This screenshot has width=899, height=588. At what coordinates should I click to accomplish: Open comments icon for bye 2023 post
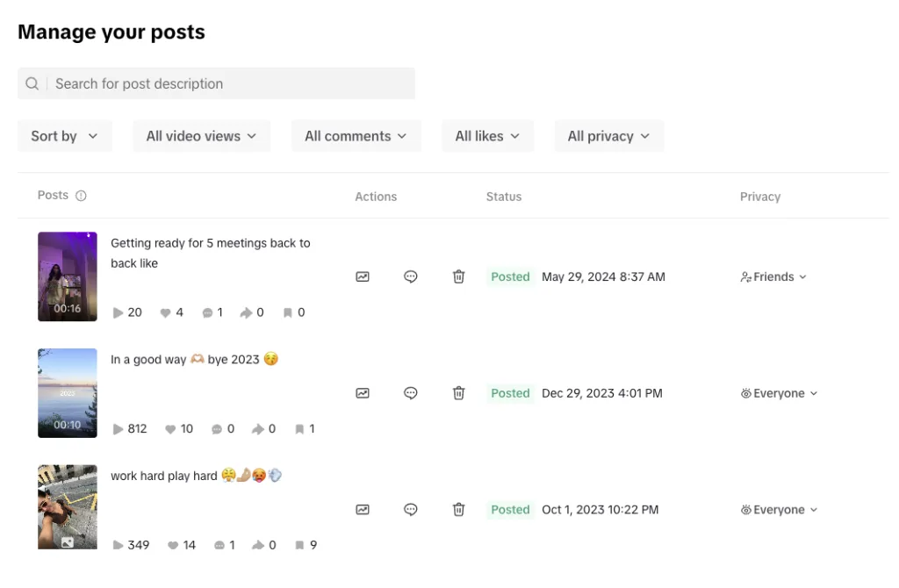pos(411,393)
